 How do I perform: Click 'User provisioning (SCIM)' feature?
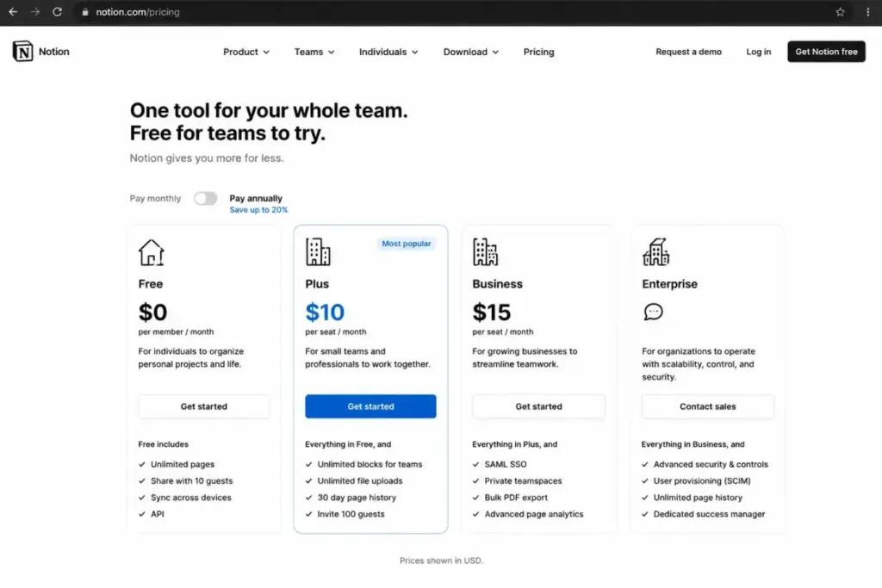[702, 480]
